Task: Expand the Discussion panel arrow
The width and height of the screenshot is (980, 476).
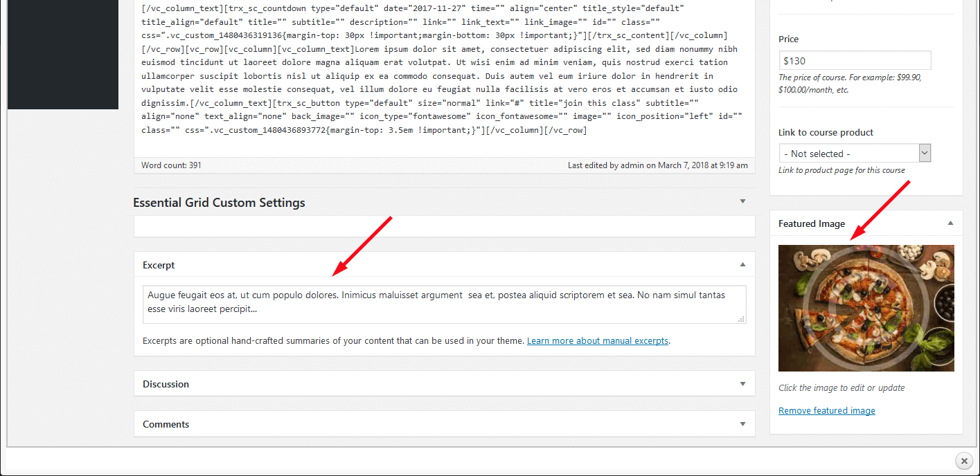Action: 742,383
